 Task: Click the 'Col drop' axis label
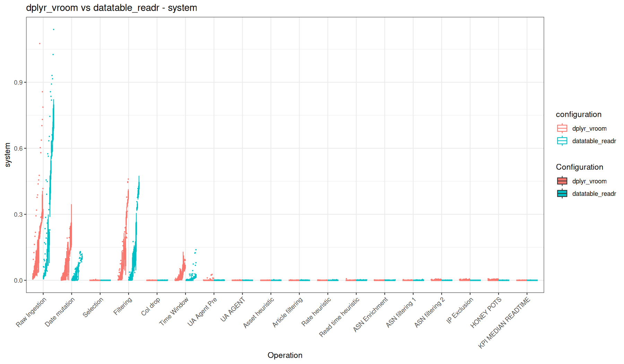click(x=150, y=307)
